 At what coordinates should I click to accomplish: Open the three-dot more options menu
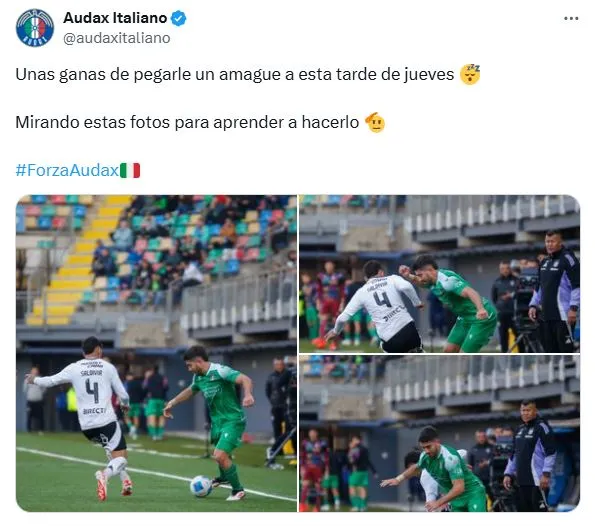571,18
